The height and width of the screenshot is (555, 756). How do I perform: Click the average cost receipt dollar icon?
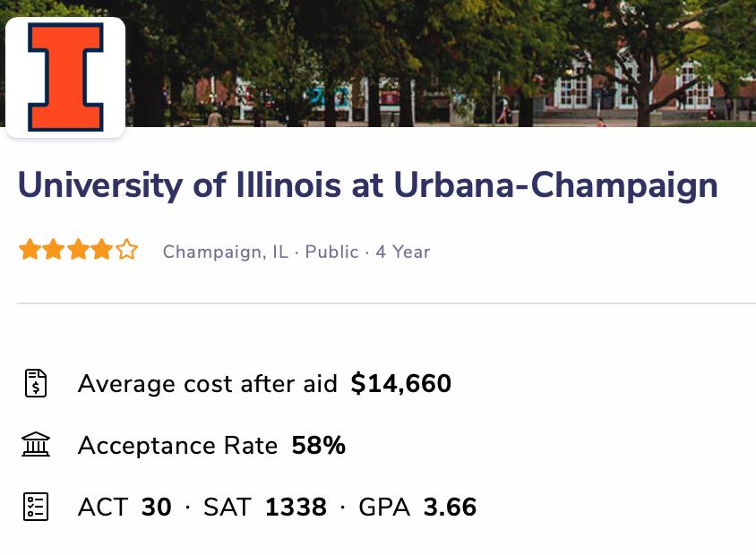pyautogui.click(x=36, y=383)
